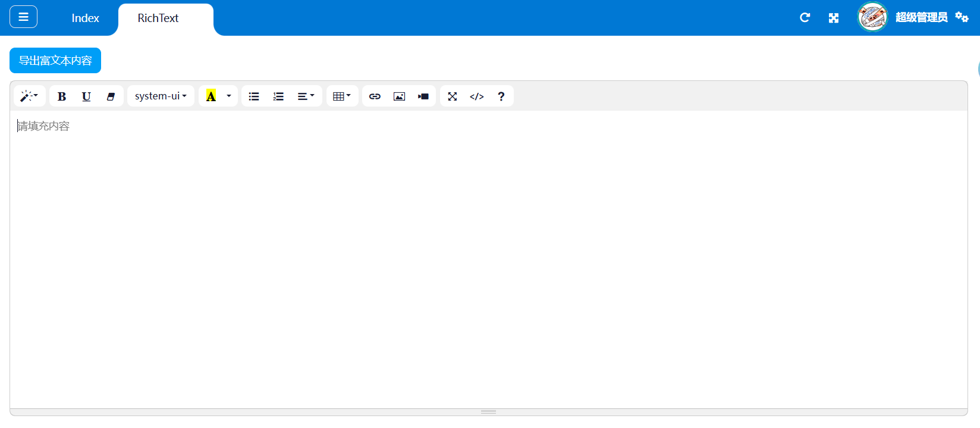Open settings gears icon in header
Screen dimensions: 980x428
pyautogui.click(x=962, y=17)
